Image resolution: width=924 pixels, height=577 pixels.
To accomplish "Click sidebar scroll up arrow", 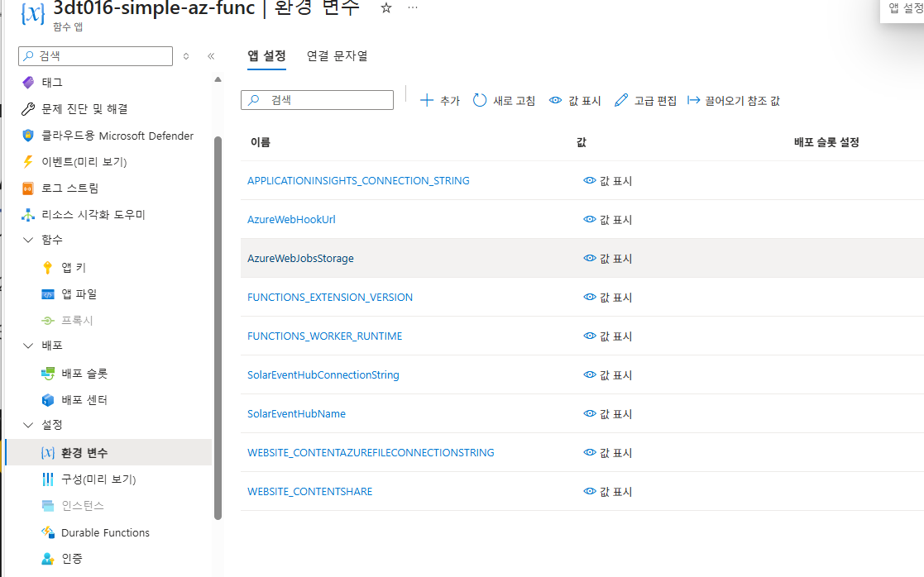I will [x=218, y=79].
